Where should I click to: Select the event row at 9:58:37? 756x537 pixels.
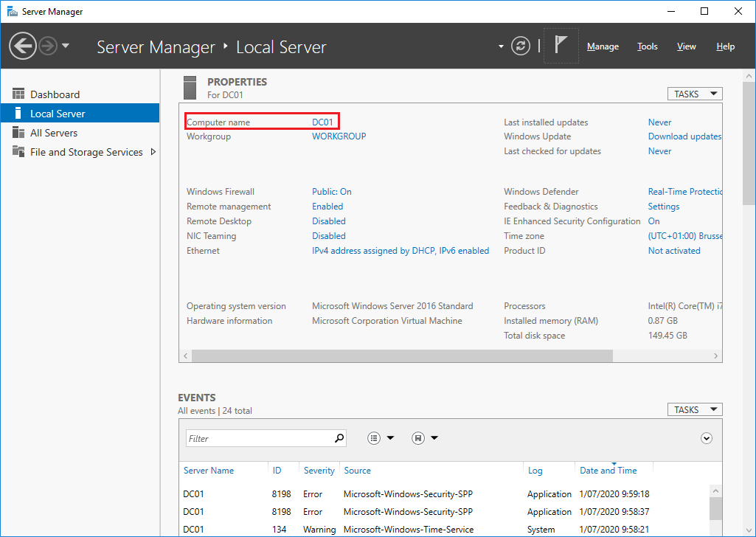pos(445,512)
